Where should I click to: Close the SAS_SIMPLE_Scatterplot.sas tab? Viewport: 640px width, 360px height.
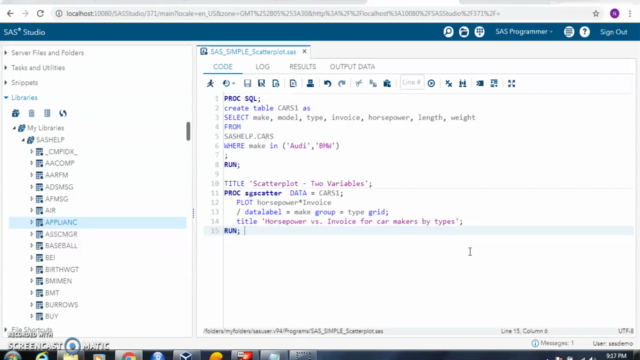coord(304,51)
